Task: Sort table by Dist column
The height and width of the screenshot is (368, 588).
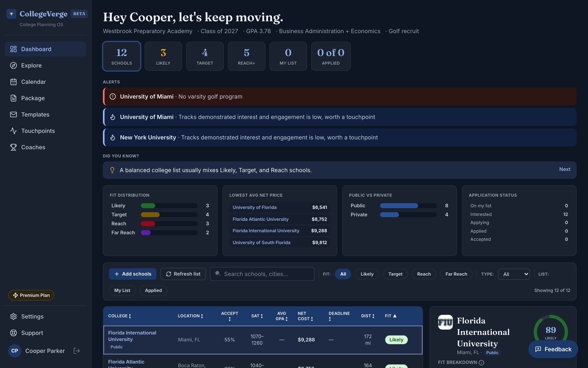Action: point(368,316)
